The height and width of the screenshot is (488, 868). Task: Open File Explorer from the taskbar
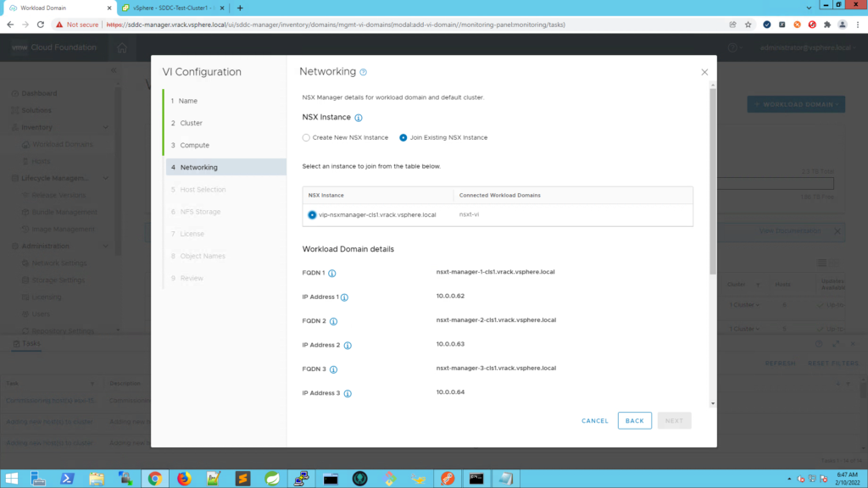coord(97,479)
